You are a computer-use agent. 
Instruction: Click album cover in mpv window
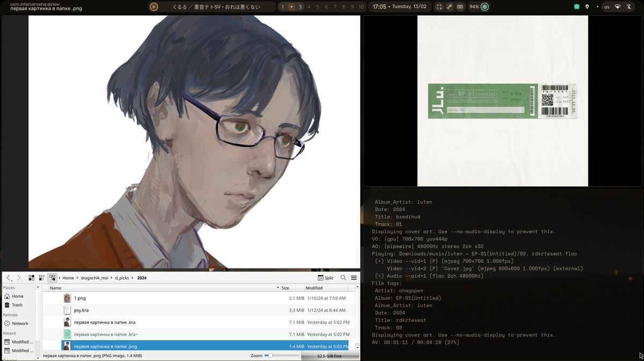click(503, 100)
